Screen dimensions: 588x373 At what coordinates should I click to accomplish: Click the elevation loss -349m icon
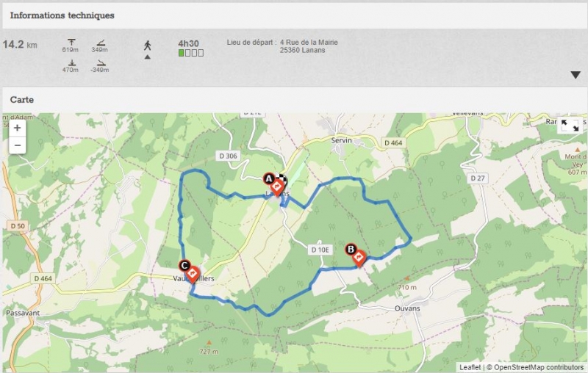click(101, 62)
